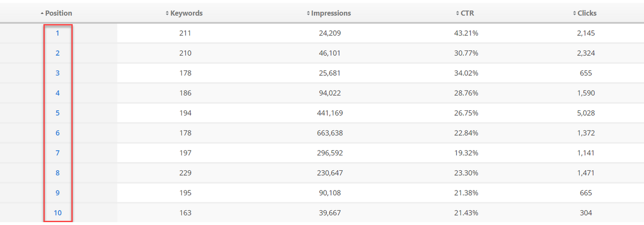Sort table by Keywords column header
644x225 pixels.
(184, 13)
